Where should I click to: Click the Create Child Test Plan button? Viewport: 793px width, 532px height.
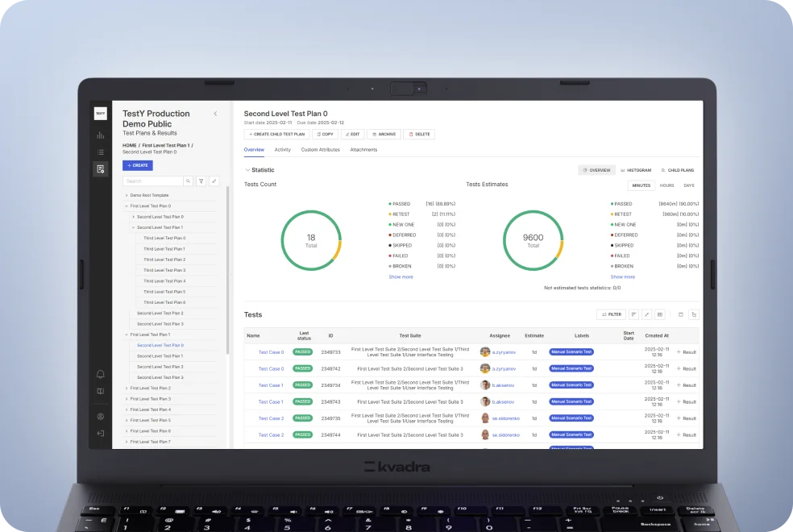point(276,134)
